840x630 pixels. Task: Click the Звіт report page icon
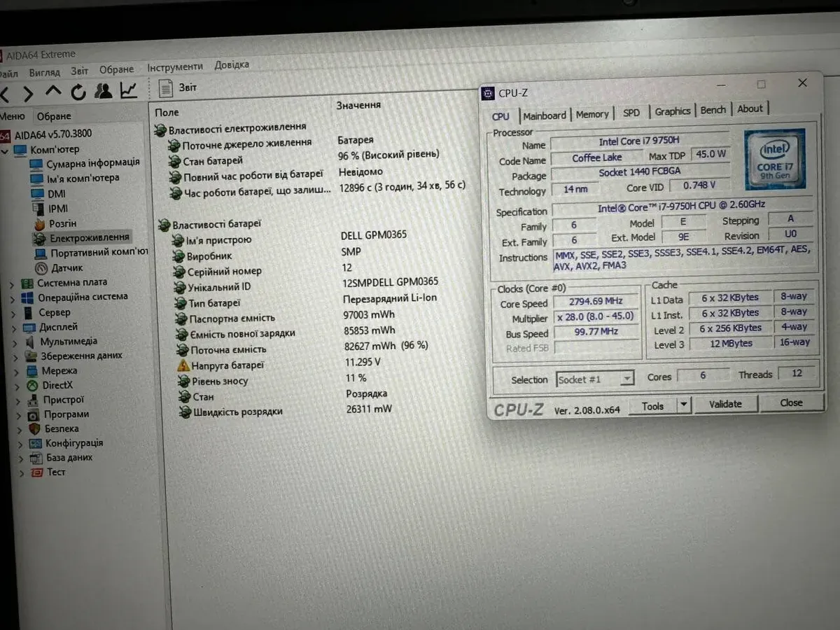(x=166, y=88)
